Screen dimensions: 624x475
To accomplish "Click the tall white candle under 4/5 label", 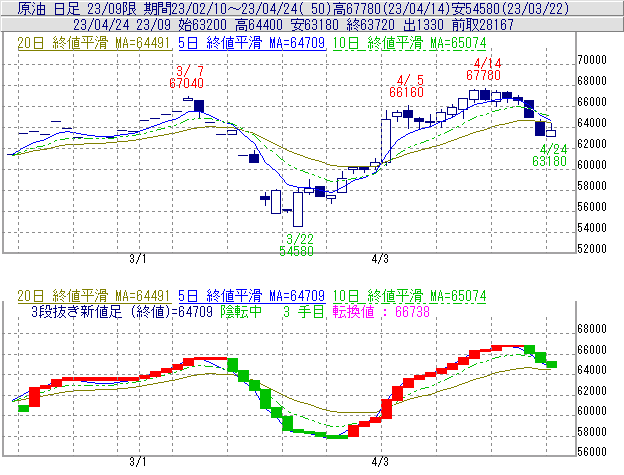I will 386,140.
